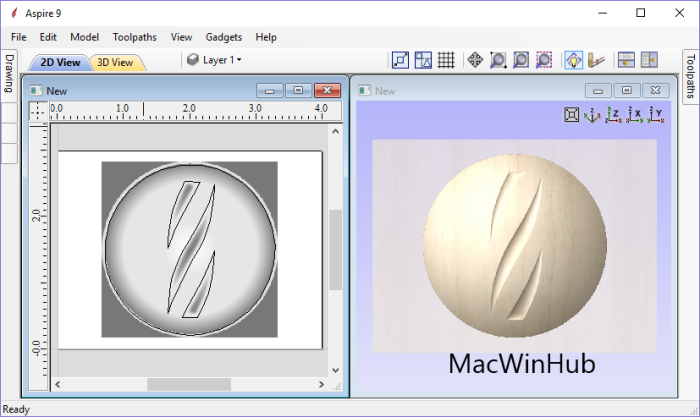View along X axis in 3D window
Image resolution: width=700 pixels, height=417 pixels.
tap(634, 115)
